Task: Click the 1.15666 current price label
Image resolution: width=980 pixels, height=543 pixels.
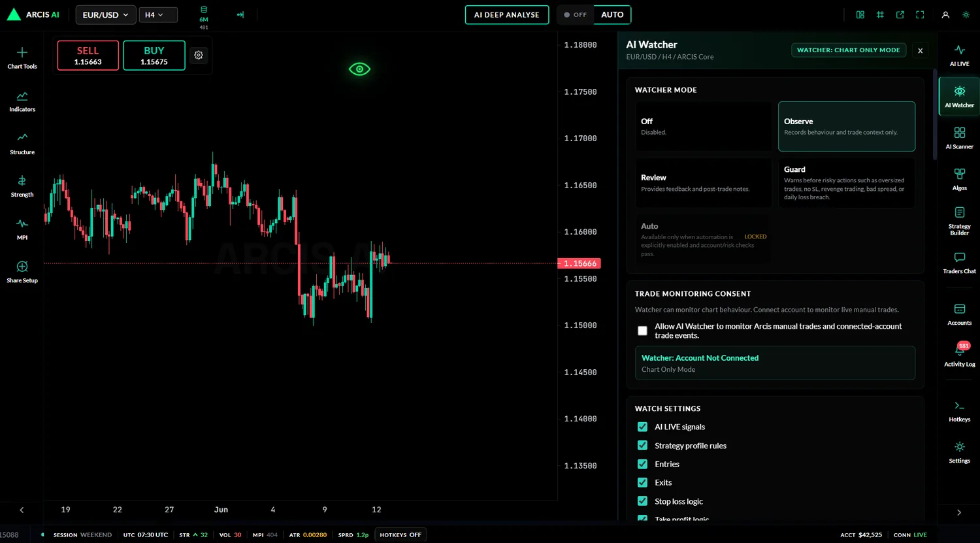Action: 579,263
